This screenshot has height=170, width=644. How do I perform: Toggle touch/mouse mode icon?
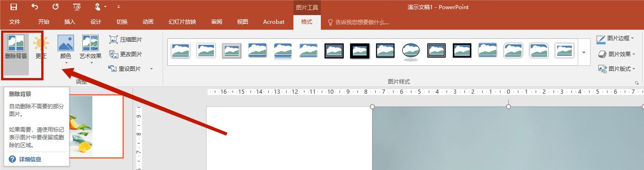click(97, 7)
